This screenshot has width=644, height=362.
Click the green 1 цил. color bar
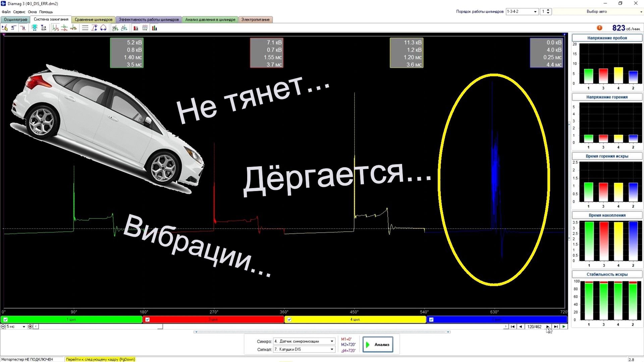point(71,320)
